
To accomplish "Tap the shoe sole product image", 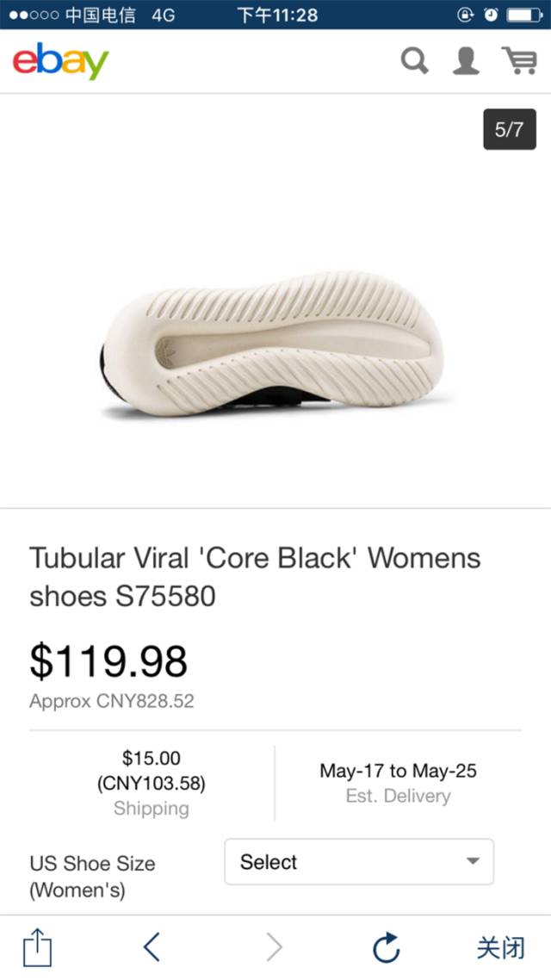I will (x=274, y=344).
